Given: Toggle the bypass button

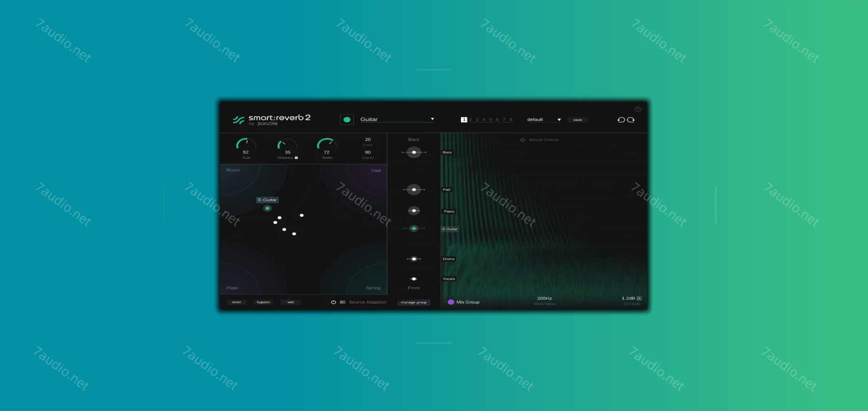Looking at the screenshot, I should [263, 302].
